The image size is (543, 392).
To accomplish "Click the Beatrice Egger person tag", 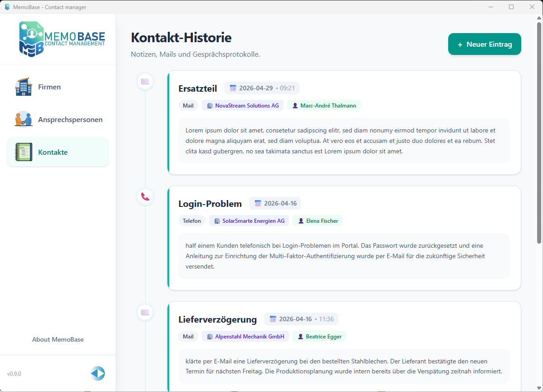I will pyautogui.click(x=319, y=337).
